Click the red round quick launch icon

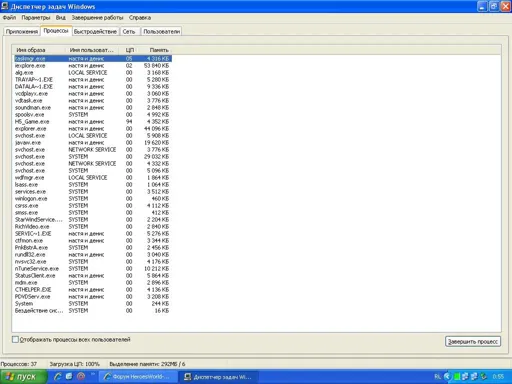tap(81, 377)
